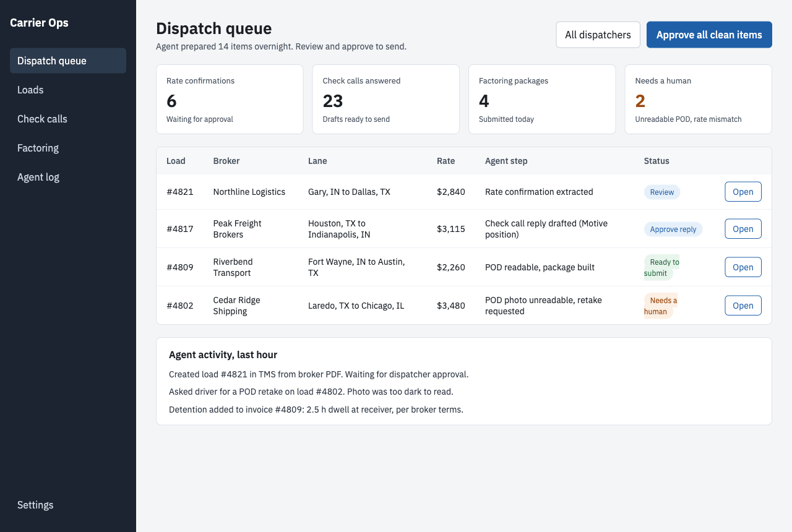
Task: Click the $2,260 rate cell
Action: click(x=451, y=267)
